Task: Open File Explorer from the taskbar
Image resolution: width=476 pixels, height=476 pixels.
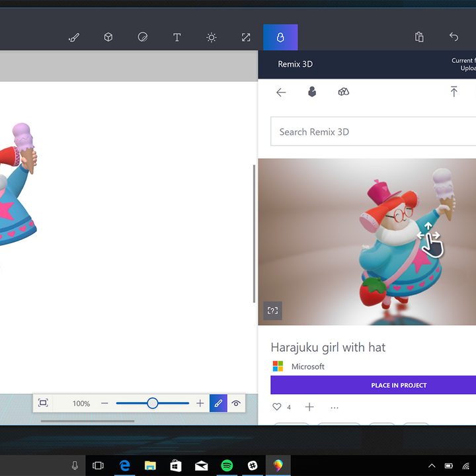Action: coord(150,465)
